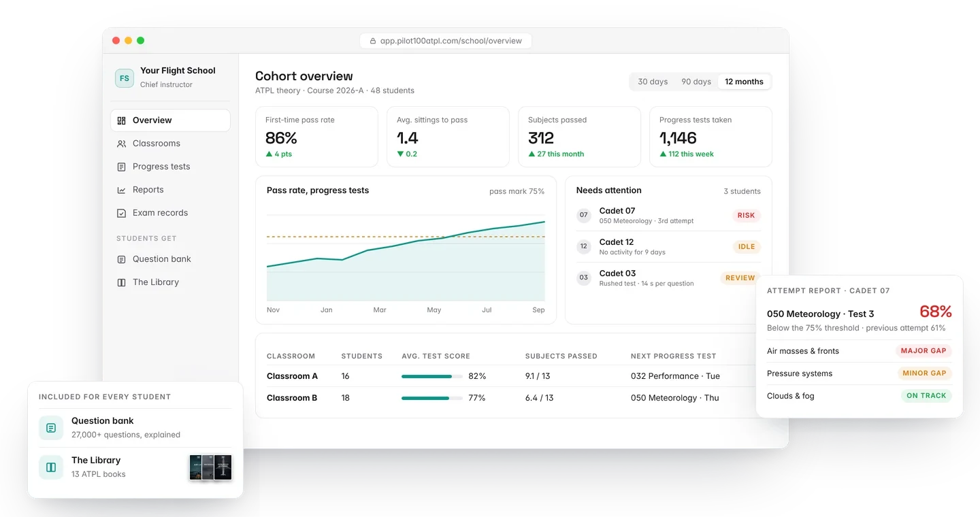Click the Reports chart icon
The image size is (980, 517).
(x=121, y=190)
